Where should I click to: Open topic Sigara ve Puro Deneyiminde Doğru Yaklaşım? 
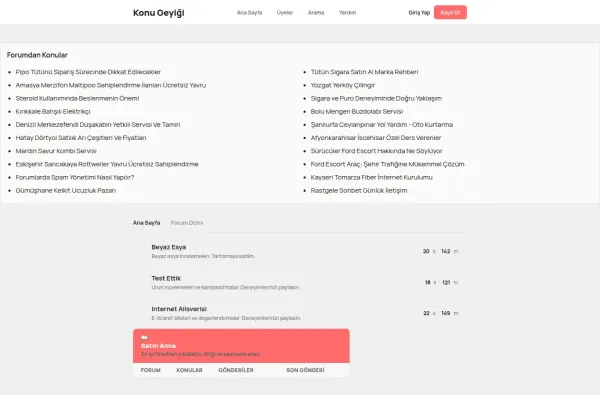coord(376,98)
